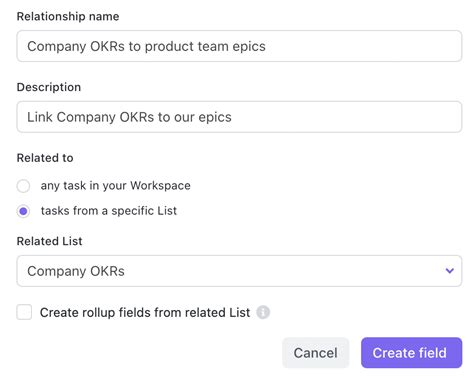Focus the Relationship name input field
This screenshot has width=474, height=376.
239,46
